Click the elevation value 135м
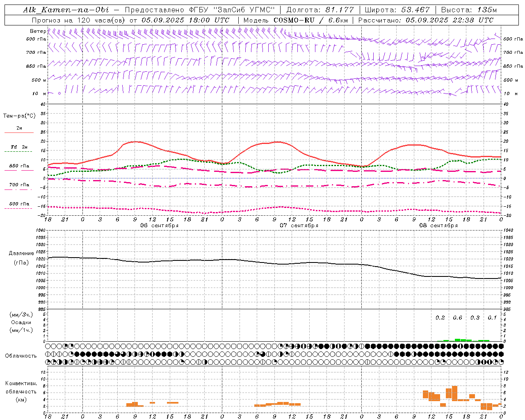This screenshot has height=420, width=525. click(487, 10)
